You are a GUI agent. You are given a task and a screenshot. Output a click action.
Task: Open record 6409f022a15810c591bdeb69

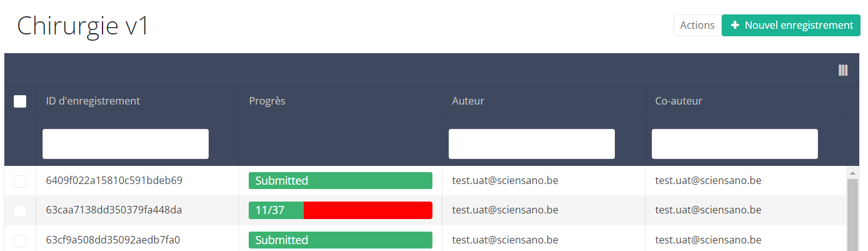click(114, 181)
